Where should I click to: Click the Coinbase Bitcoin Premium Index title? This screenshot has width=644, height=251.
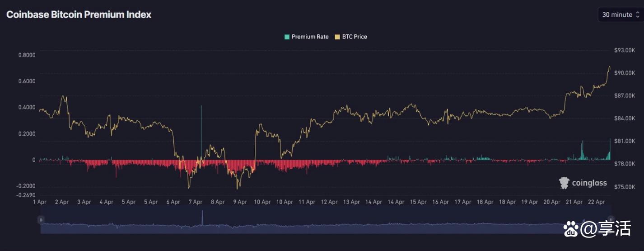[79, 14]
